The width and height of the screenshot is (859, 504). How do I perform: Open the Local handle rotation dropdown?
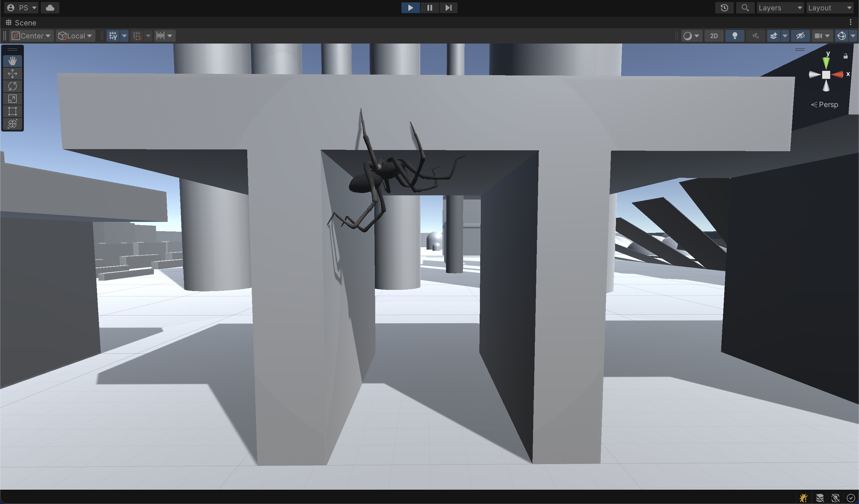(75, 36)
